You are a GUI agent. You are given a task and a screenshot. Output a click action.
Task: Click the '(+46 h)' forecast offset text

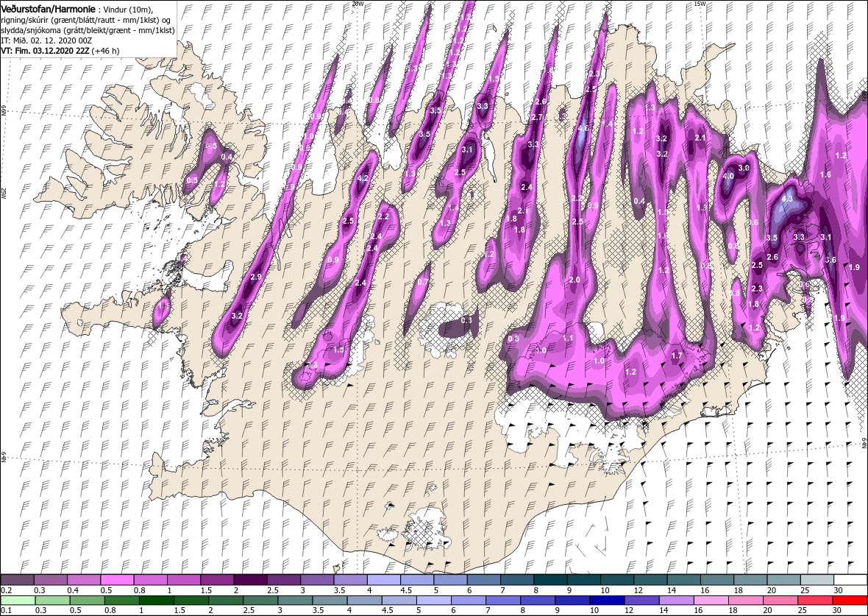tap(105, 50)
